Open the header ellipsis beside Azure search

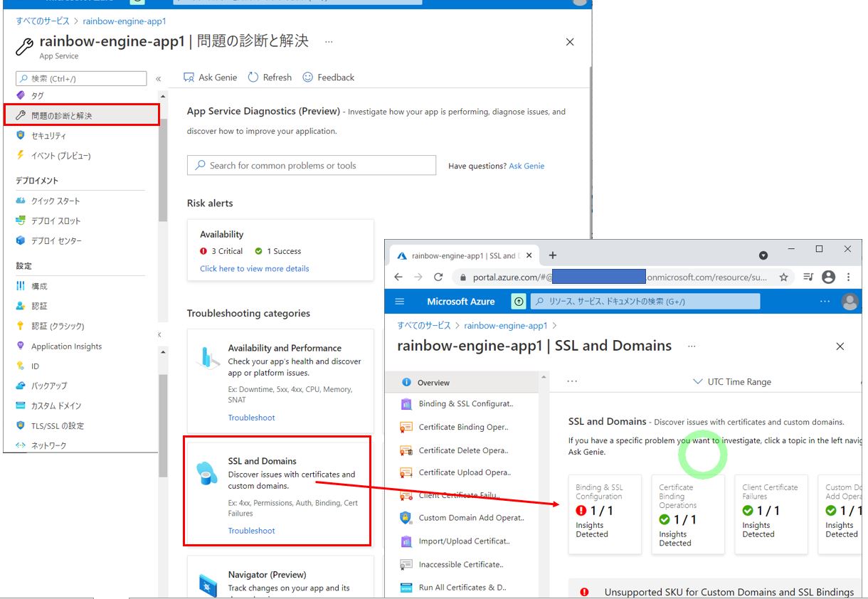pos(825,302)
